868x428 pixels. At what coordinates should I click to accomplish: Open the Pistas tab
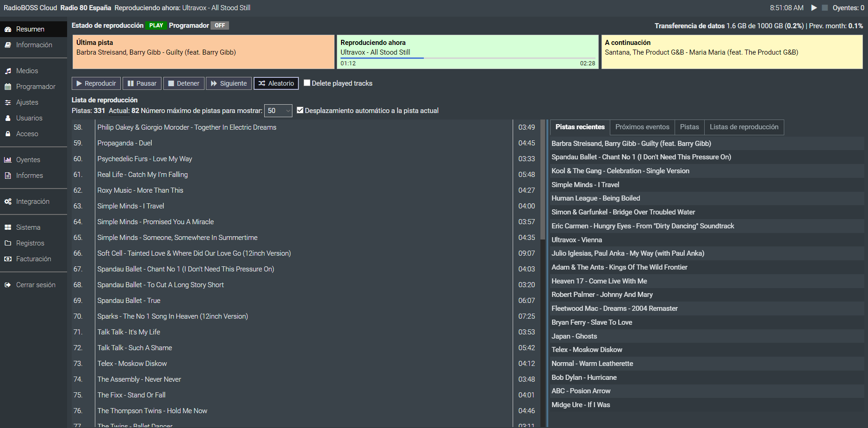click(x=689, y=127)
